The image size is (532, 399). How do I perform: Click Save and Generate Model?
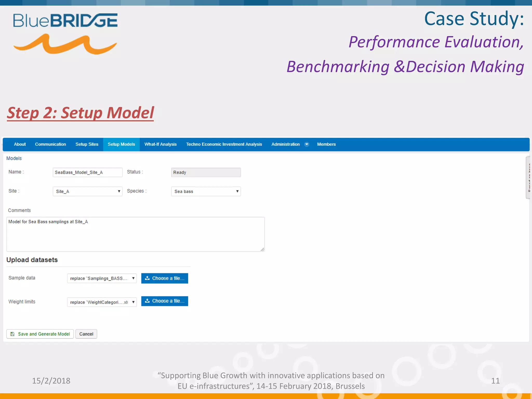(40, 334)
